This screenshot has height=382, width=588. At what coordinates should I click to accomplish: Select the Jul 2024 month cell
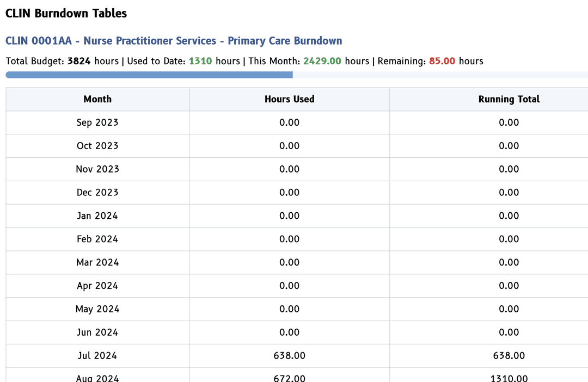pyautogui.click(x=97, y=356)
